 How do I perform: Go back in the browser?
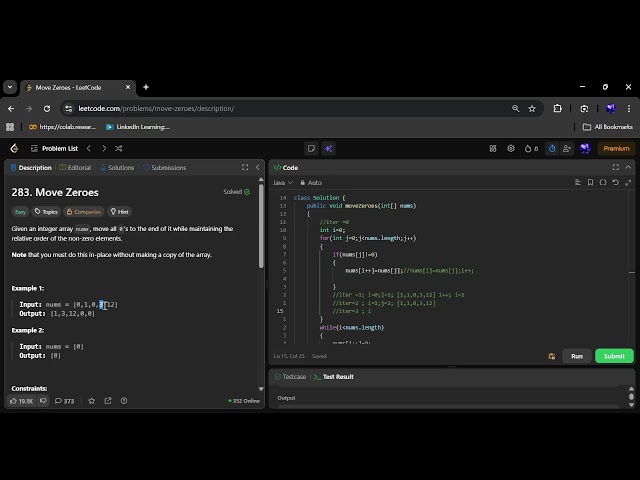pos(11,109)
